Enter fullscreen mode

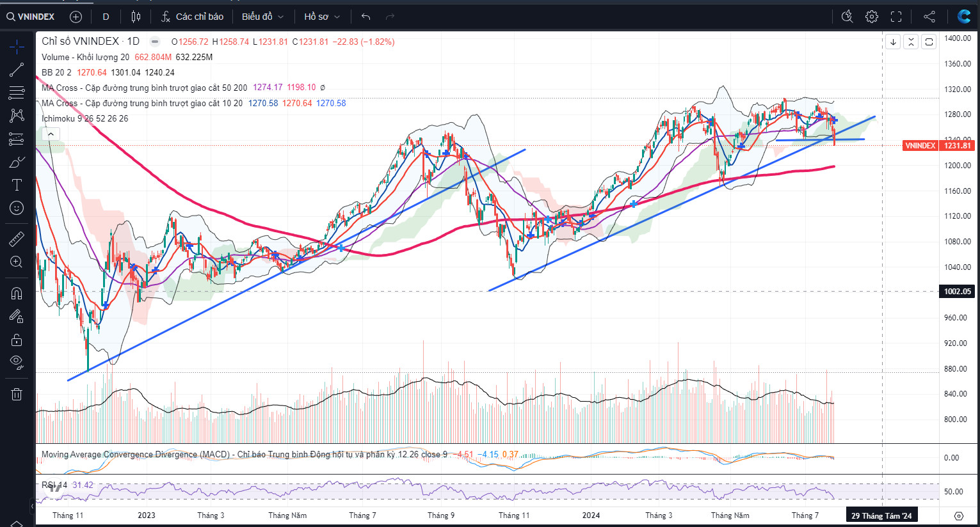pyautogui.click(x=896, y=17)
